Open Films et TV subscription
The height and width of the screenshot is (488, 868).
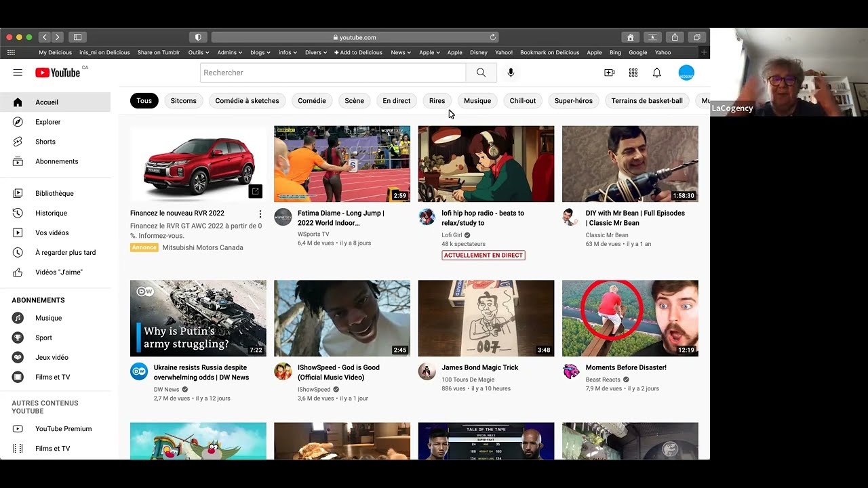[x=55, y=377]
